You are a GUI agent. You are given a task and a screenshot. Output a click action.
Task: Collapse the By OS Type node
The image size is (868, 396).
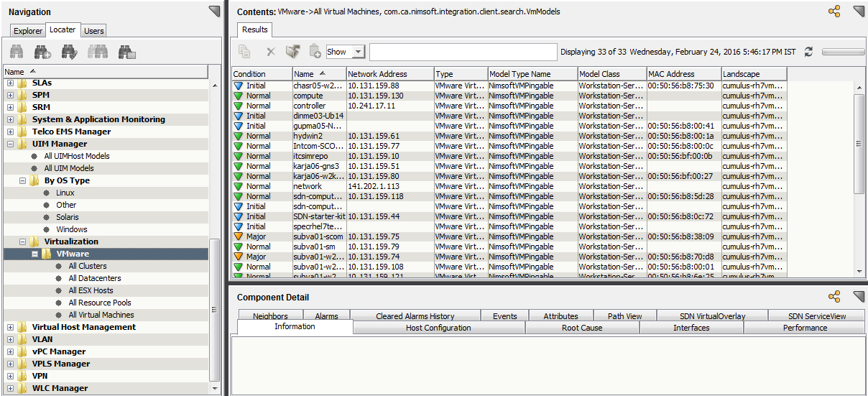(x=22, y=180)
